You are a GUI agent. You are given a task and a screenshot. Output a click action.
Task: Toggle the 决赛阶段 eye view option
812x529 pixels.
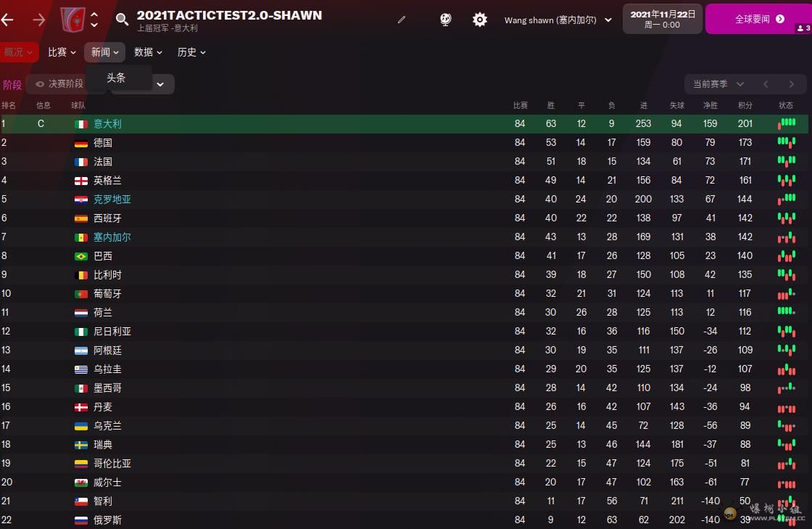[59, 84]
